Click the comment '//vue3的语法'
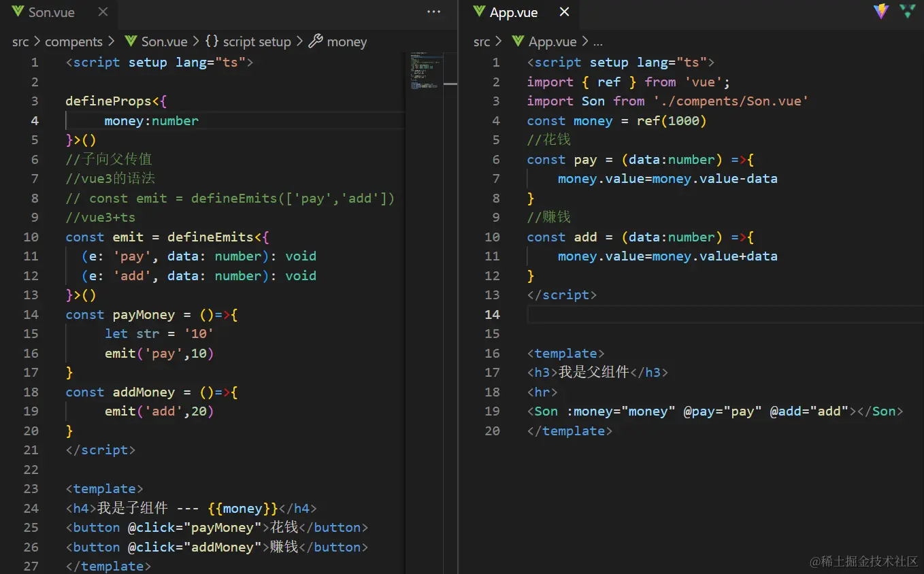 click(110, 178)
